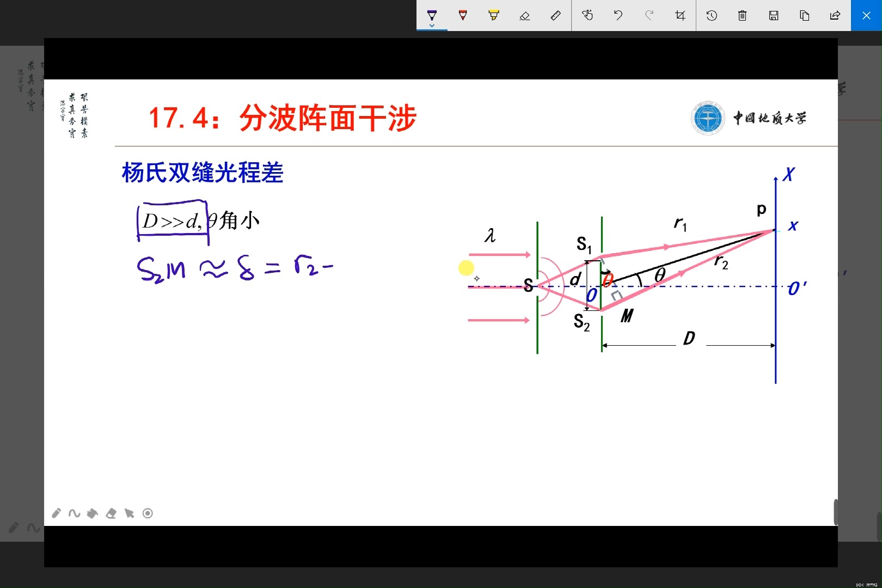The width and height of the screenshot is (882, 588).
Task: Toggle the ruler tool
Action: click(555, 15)
